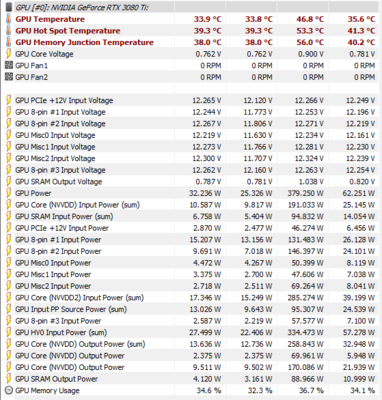Click lightning icon beside GPU SRAM Output Voltage
Screen dimensions: 382x400
pos(9,182)
